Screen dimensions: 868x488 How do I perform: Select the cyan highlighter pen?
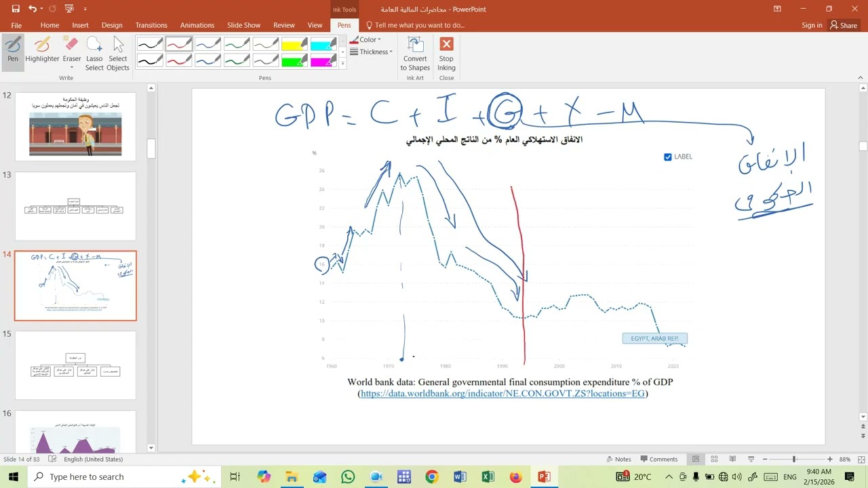click(x=324, y=44)
